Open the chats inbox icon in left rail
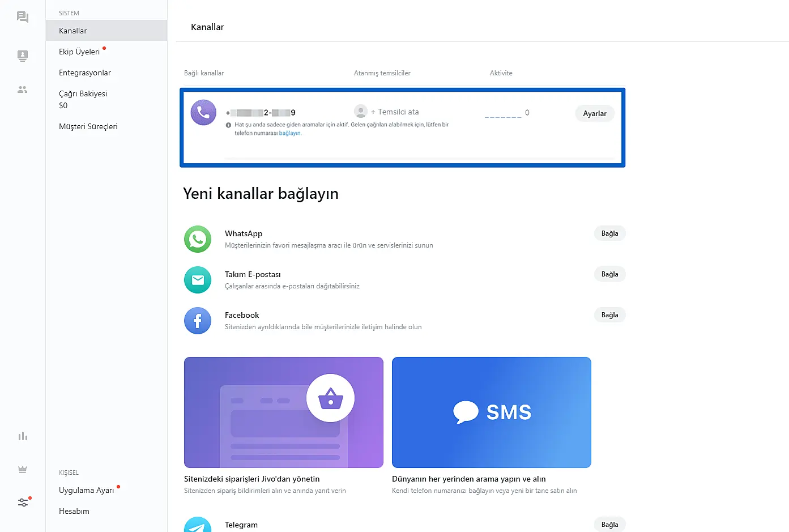Image resolution: width=789 pixels, height=532 pixels. pyautogui.click(x=23, y=17)
